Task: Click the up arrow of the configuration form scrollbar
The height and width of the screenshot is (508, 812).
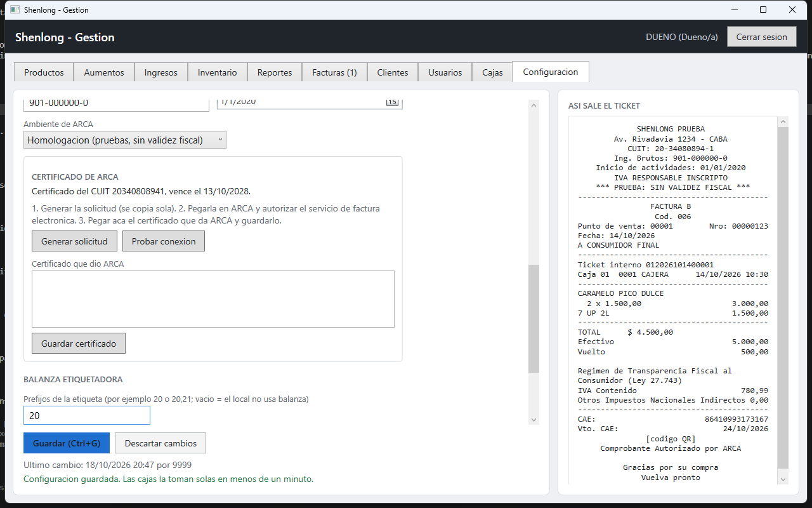Action: pyautogui.click(x=534, y=105)
